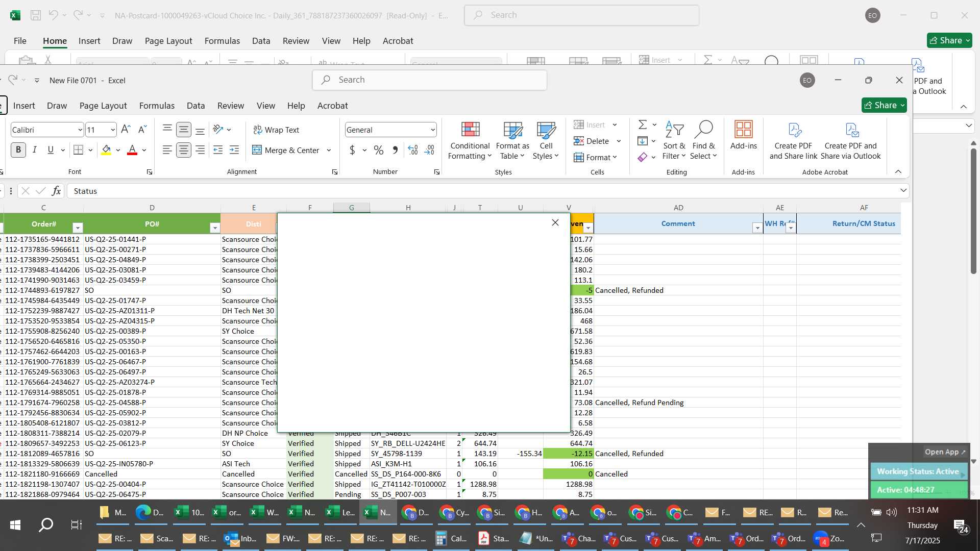Open Format cells dropdown in Cells group
Viewport: 980px width, 551px height.
tap(595, 157)
